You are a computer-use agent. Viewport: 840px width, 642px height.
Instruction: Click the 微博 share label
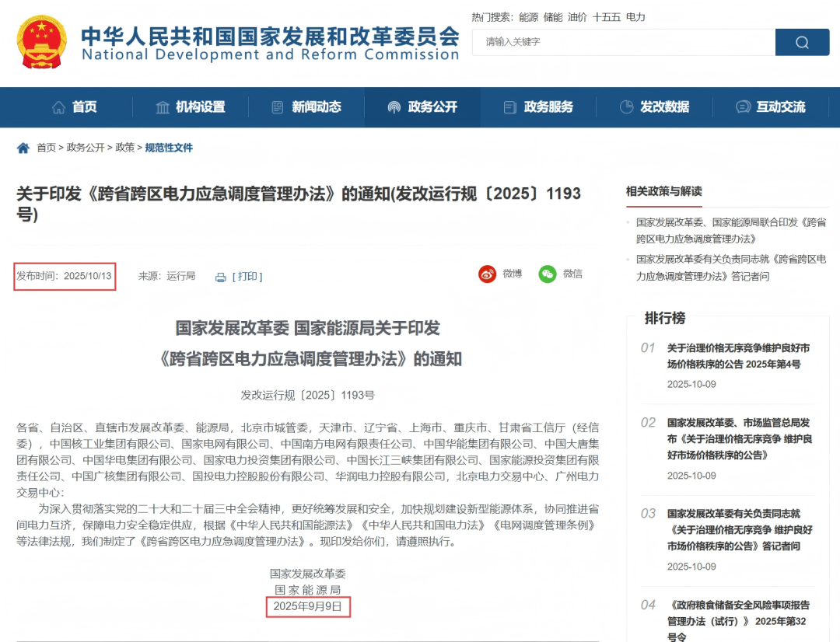click(x=512, y=274)
